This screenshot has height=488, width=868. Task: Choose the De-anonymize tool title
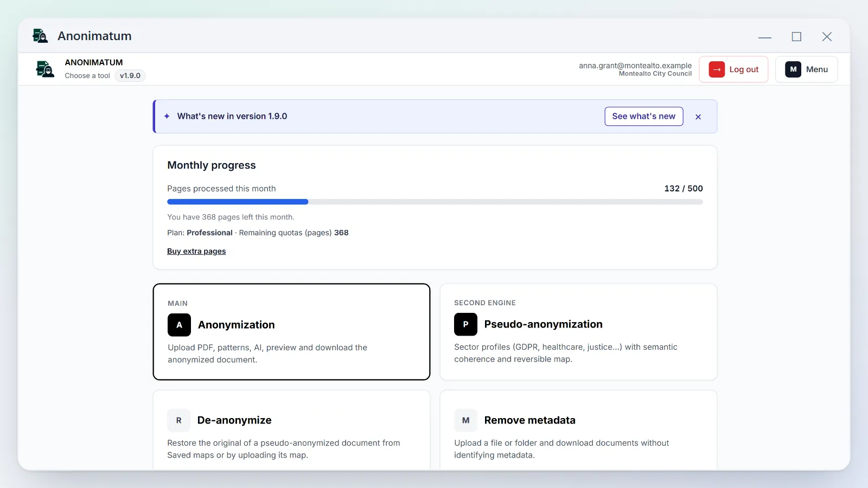(x=234, y=420)
